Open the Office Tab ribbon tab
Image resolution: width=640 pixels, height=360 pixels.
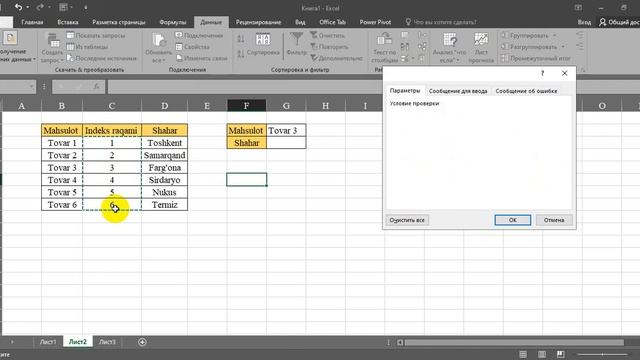332,22
